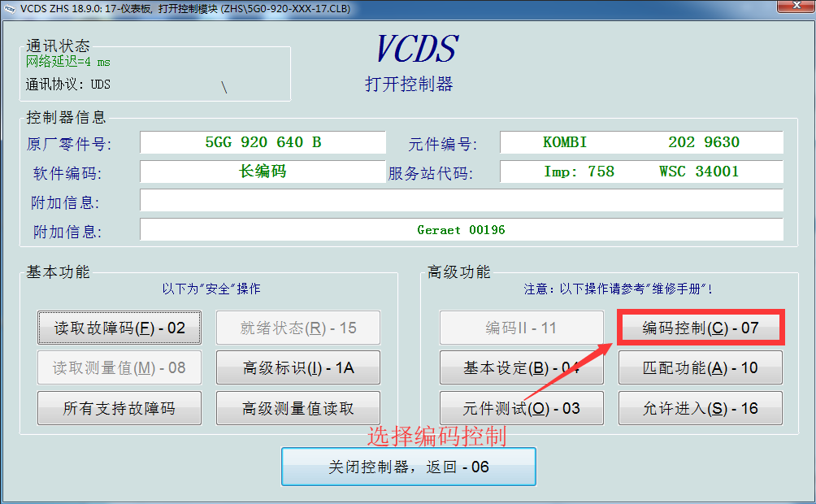
Task: Click the 以下为"安全"操作 note
Action: click(211, 289)
